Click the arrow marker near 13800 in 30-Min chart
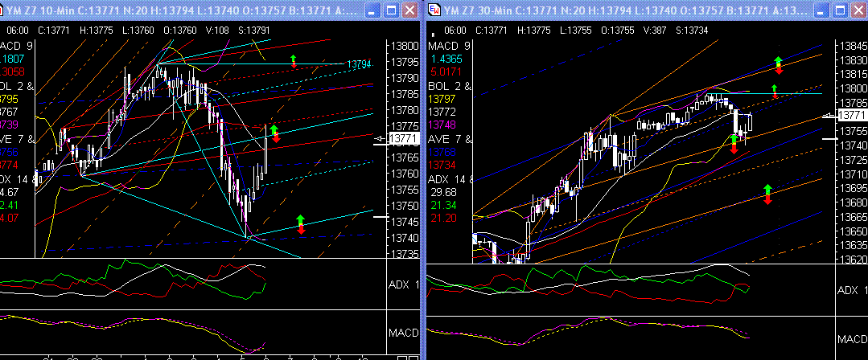Image resolution: width=868 pixels, height=360 pixels. 774,91
